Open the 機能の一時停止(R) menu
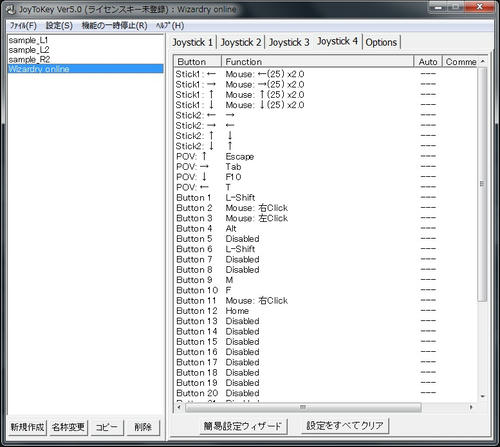This screenshot has width=500, height=447. click(x=114, y=26)
